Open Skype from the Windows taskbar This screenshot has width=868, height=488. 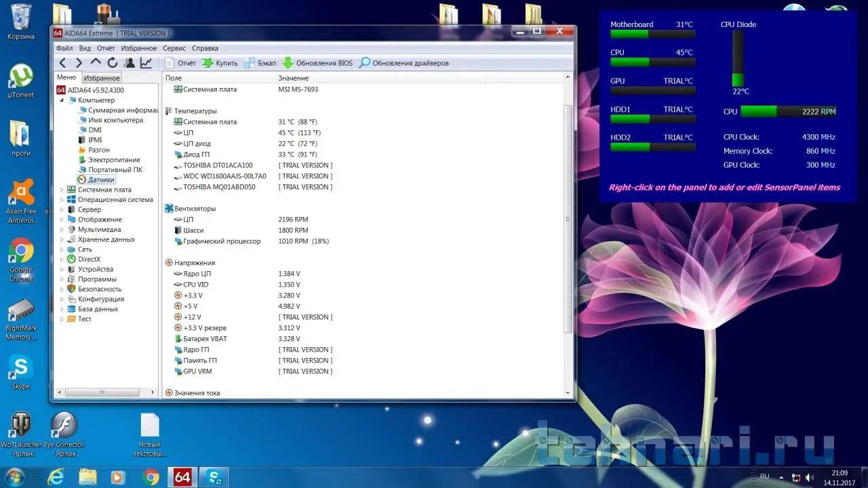coord(216,477)
